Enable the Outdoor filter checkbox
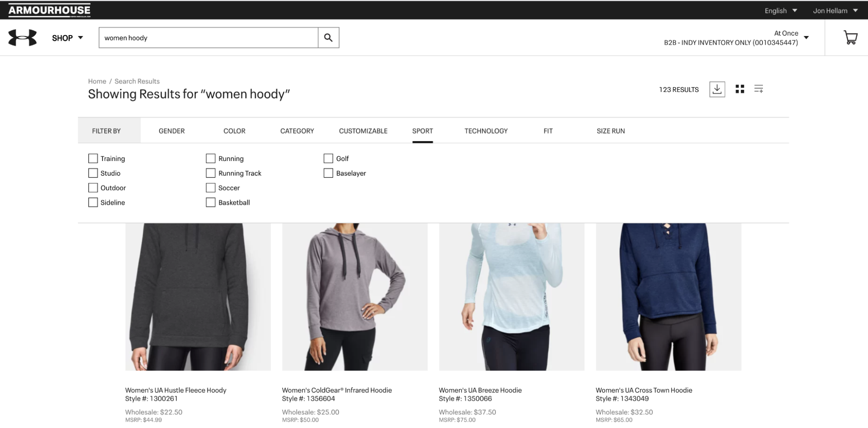This screenshot has height=428, width=868. point(93,188)
